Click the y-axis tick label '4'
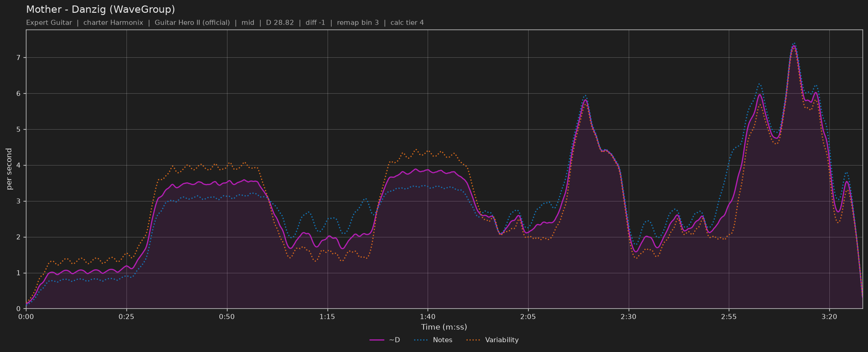This screenshot has height=352, width=868. coord(19,166)
